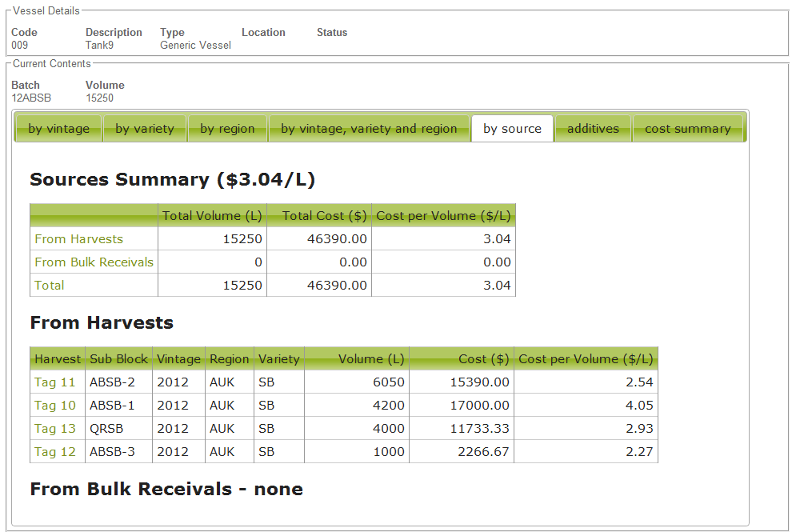
Task: Click the 'Total' summary row label
Action: tap(49, 286)
